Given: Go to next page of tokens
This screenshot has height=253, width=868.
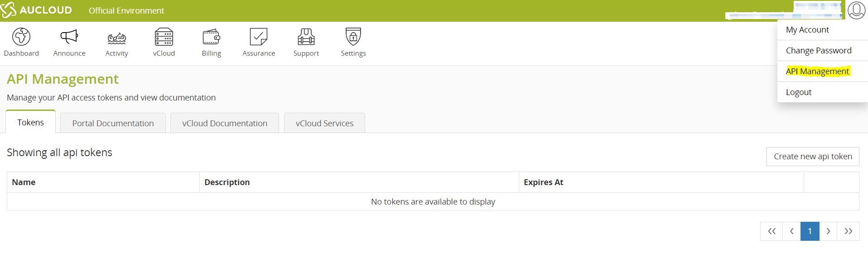Looking at the screenshot, I should tap(828, 231).
